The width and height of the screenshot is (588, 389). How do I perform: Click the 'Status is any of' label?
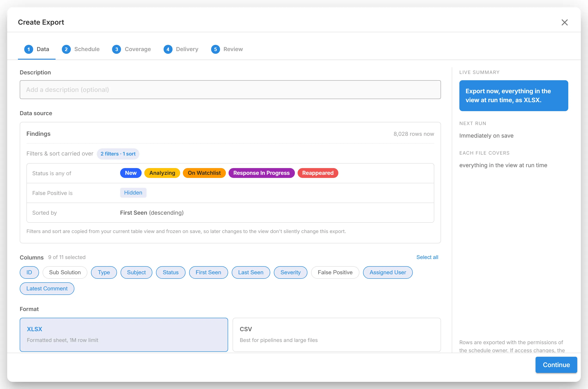pyautogui.click(x=52, y=173)
